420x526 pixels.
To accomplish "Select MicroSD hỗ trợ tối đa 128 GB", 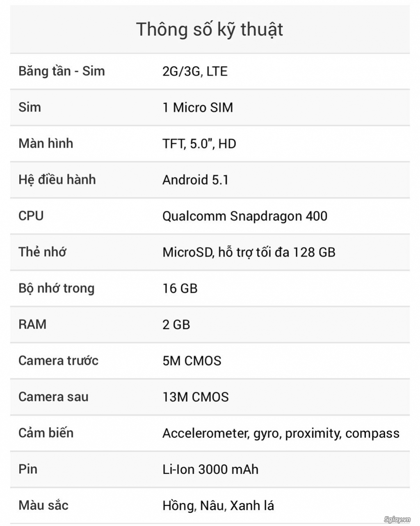I will (249, 252).
